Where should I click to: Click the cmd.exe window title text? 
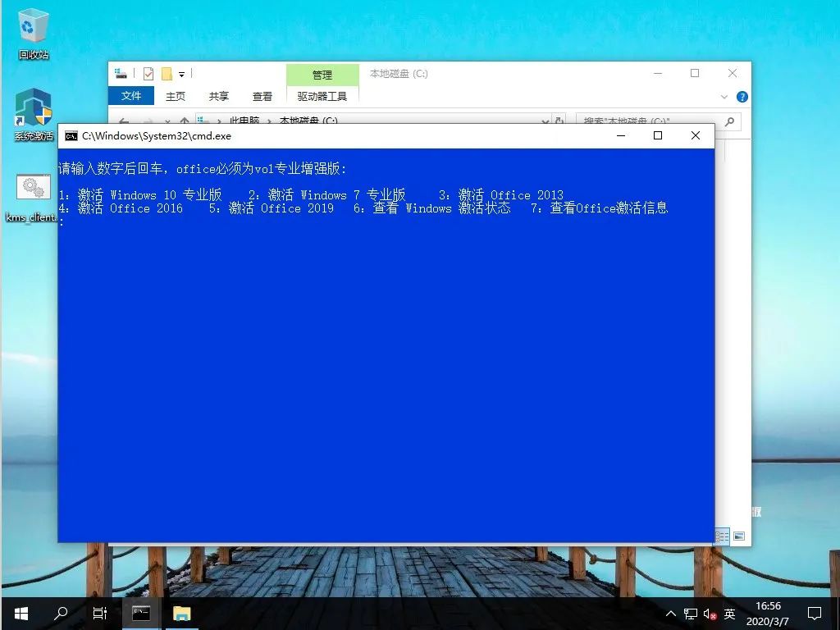click(157, 136)
